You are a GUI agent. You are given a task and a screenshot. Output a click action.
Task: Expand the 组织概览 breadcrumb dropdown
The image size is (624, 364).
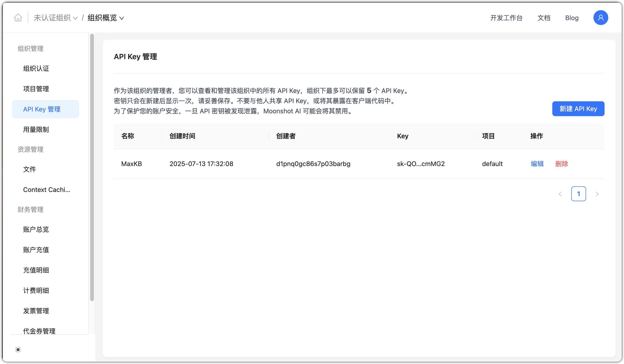[x=105, y=18]
